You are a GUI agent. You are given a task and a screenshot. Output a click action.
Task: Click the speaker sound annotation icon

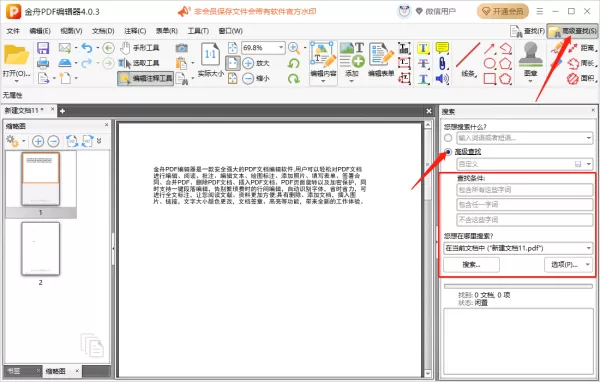(442, 79)
